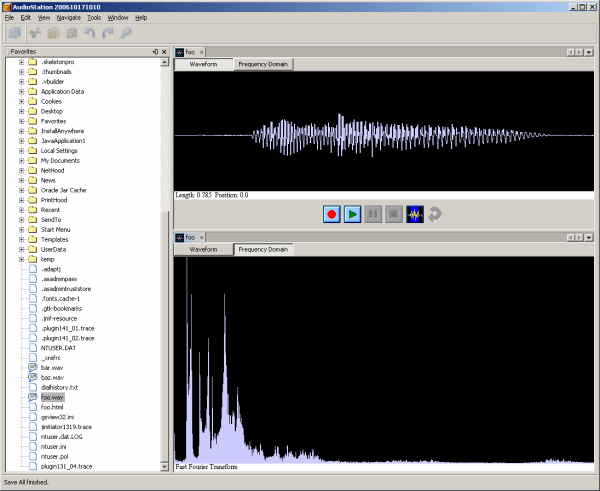Click the Find magnifier toolbar icon

(x=126, y=34)
